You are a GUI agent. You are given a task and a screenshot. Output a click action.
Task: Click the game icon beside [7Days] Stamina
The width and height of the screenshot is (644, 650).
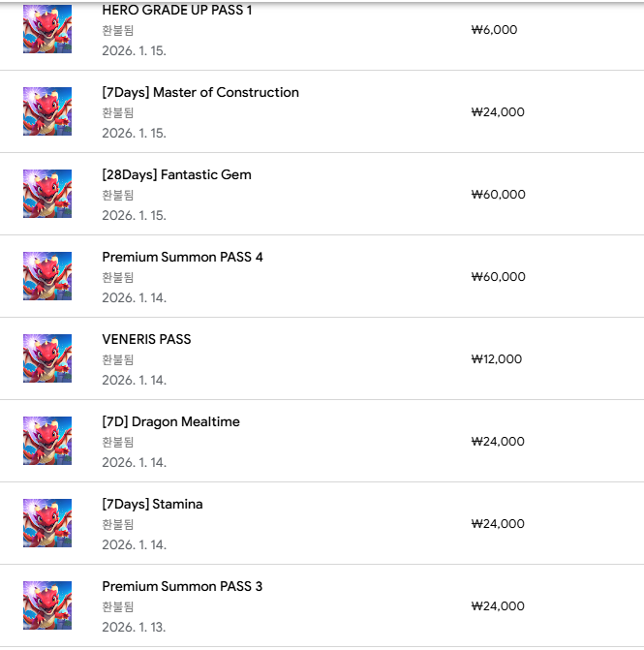(47, 523)
